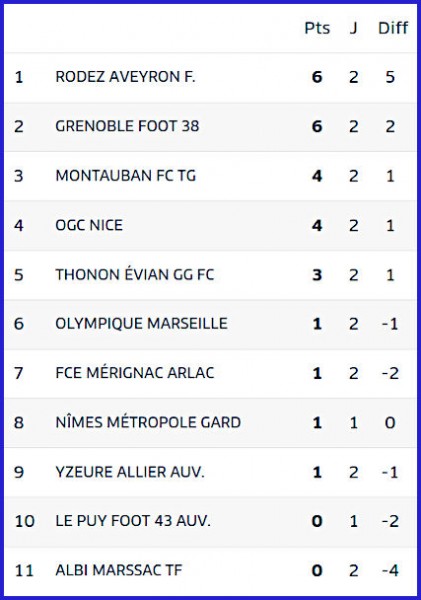
Task: Click rank number 10 in standings
Action: pos(24,521)
